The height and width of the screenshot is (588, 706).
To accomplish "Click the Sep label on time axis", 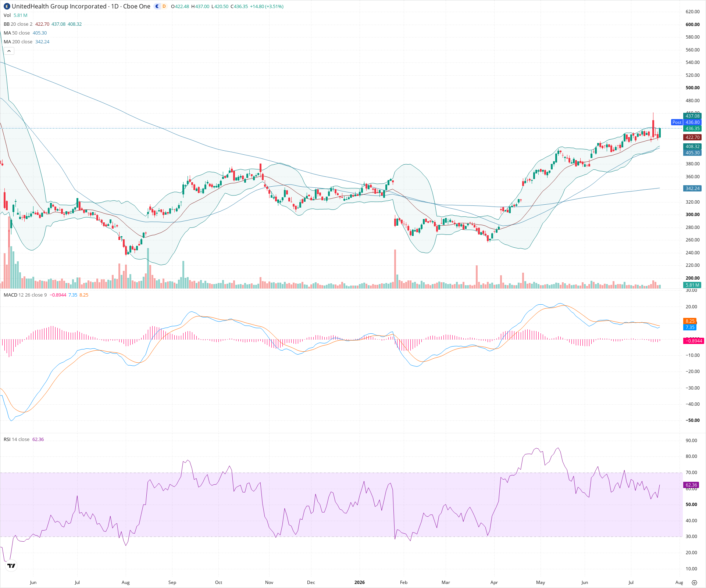I will (172, 582).
